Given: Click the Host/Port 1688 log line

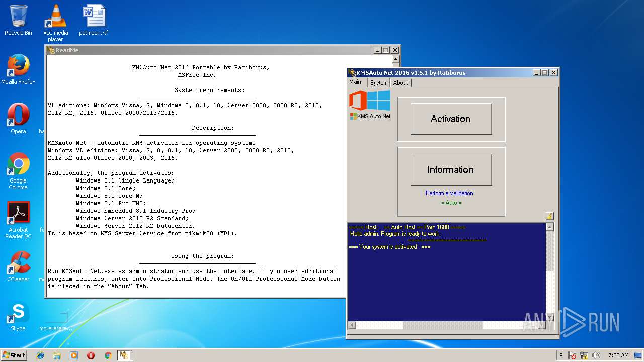Looking at the screenshot, I should click(407, 227).
